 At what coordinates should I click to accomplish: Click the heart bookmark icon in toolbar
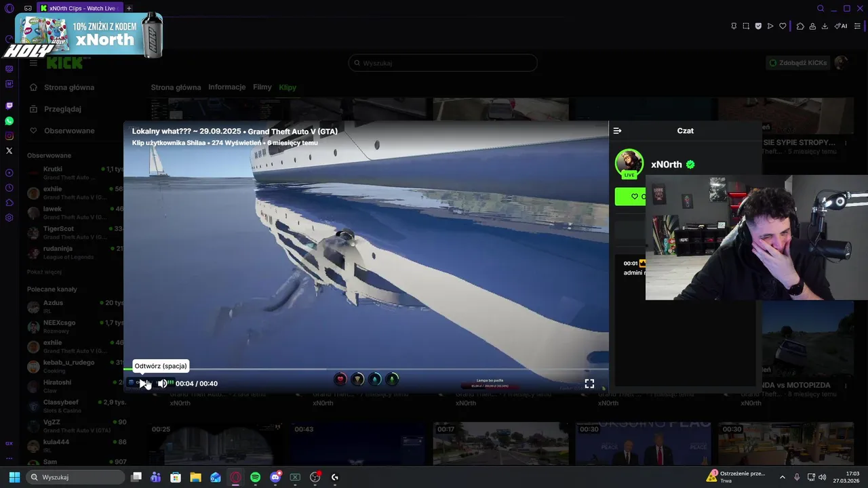click(x=783, y=26)
